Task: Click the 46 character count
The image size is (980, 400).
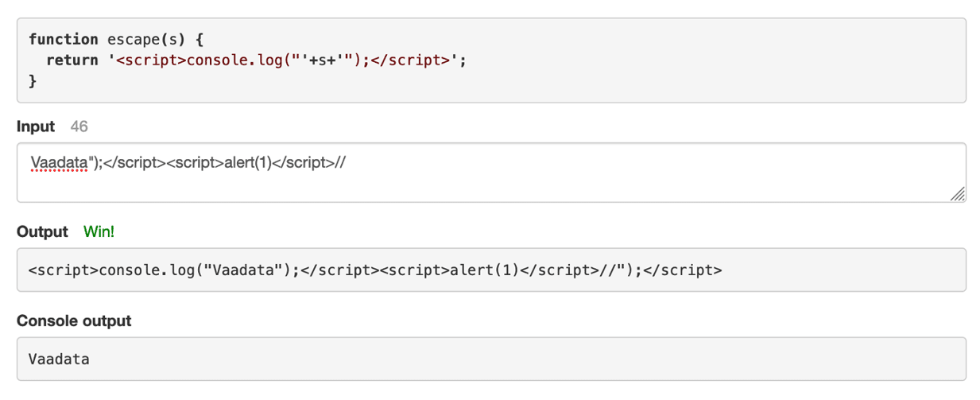Action: tap(79, 126)
